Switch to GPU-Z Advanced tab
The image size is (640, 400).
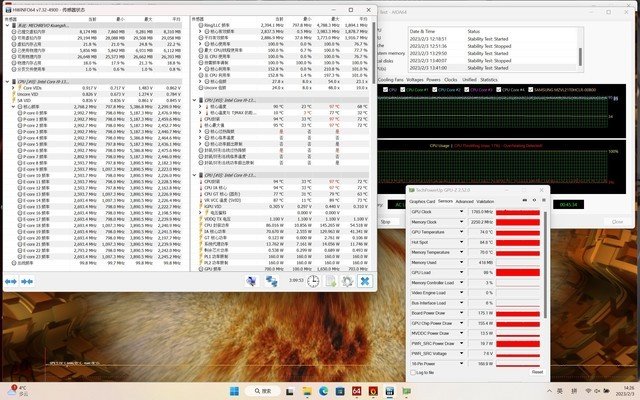point(466,201)
